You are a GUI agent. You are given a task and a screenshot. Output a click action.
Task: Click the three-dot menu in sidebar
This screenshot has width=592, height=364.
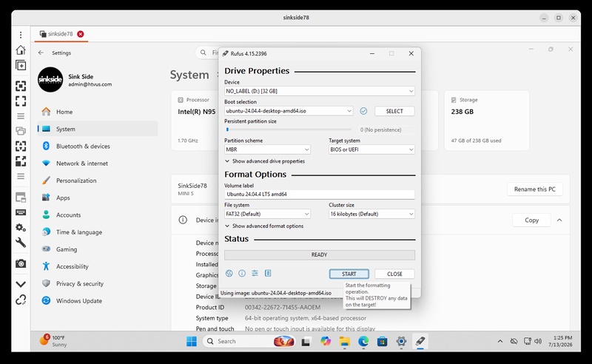(21, 35)
